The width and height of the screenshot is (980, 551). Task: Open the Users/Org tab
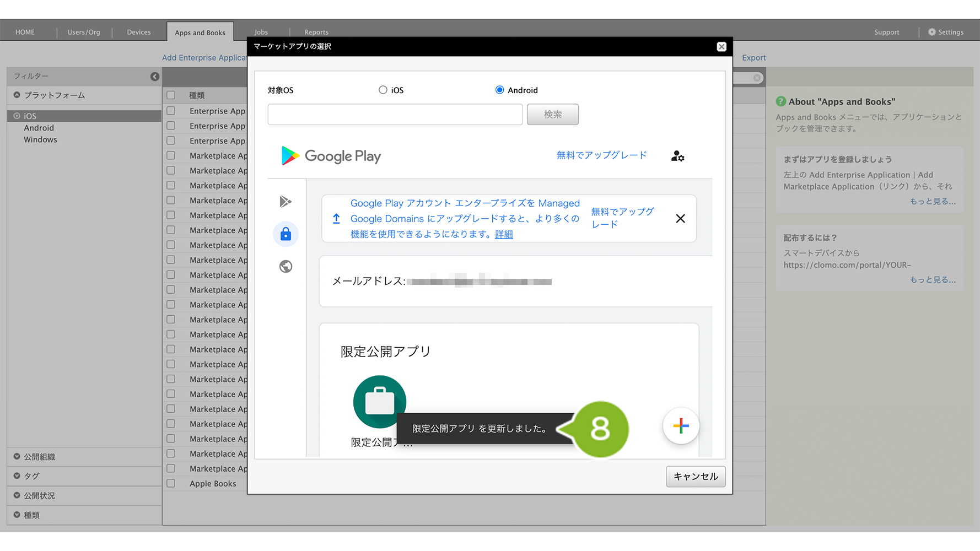(84, 32)
